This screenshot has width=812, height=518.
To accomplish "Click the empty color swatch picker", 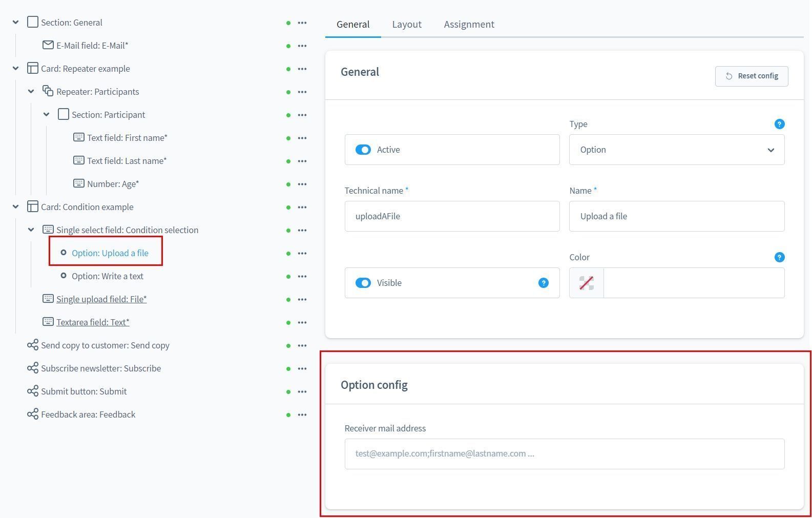I will 586,283.
